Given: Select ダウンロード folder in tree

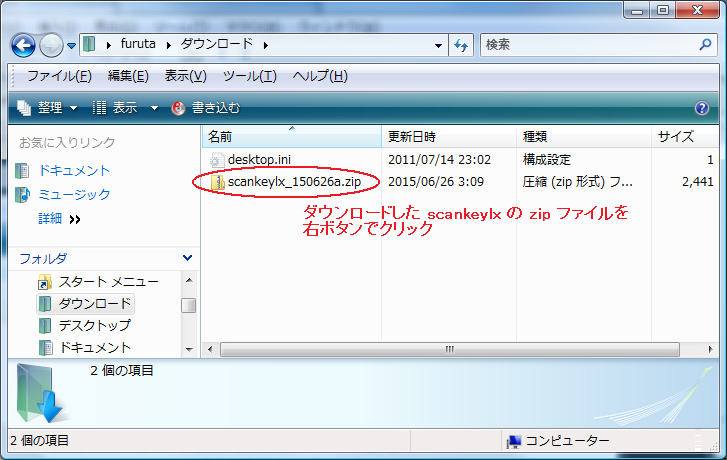Looking at the screenshot, I should pos(94,303).
